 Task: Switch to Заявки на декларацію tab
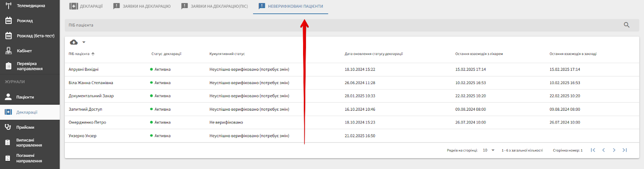point(142,6)
